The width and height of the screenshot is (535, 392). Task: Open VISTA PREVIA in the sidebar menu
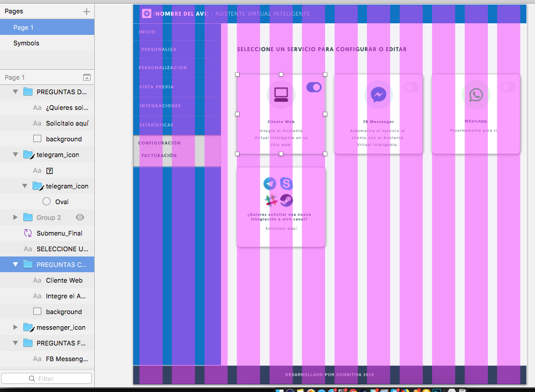156,87
